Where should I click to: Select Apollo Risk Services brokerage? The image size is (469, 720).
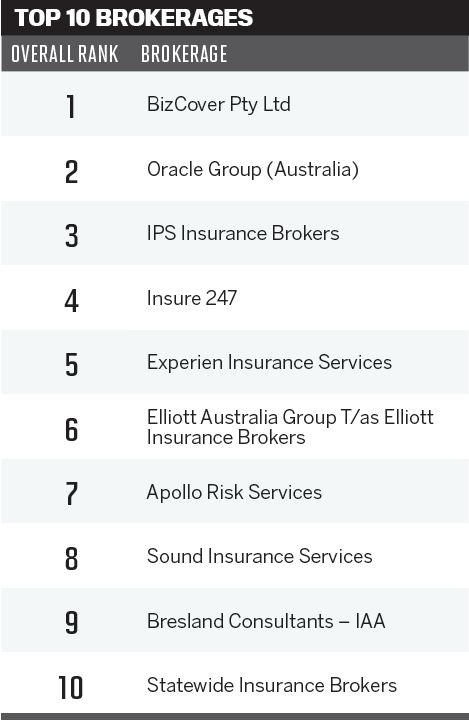234,492
